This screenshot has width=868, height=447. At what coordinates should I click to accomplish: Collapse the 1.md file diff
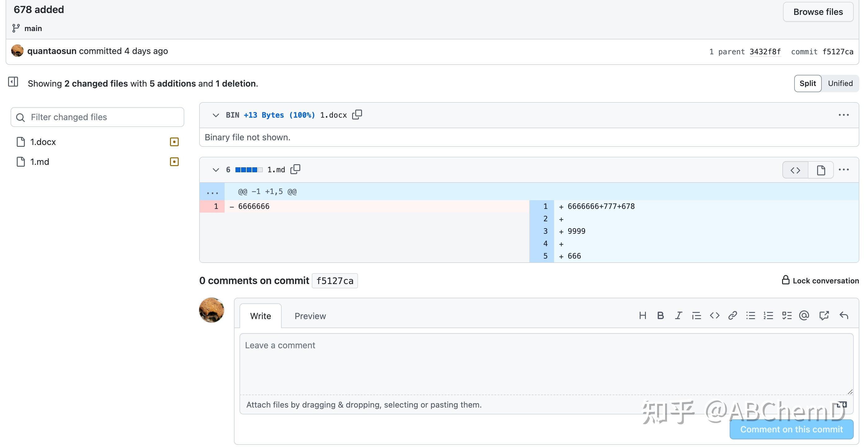(216, 170)
